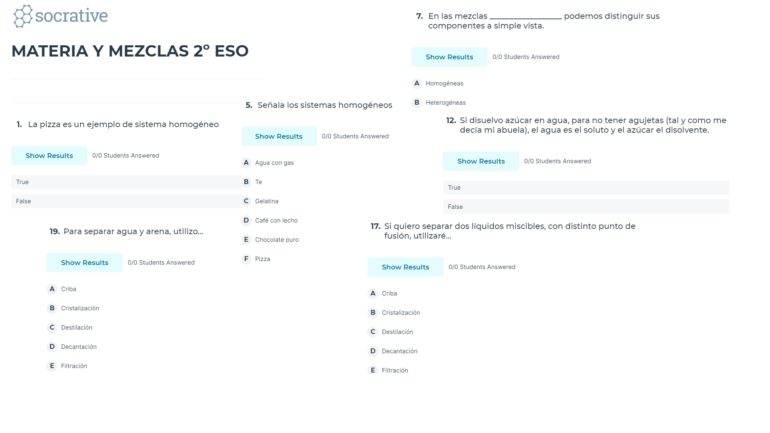Show Results for question 7 mezclas
770x433 pixels.
pos(449,57)
